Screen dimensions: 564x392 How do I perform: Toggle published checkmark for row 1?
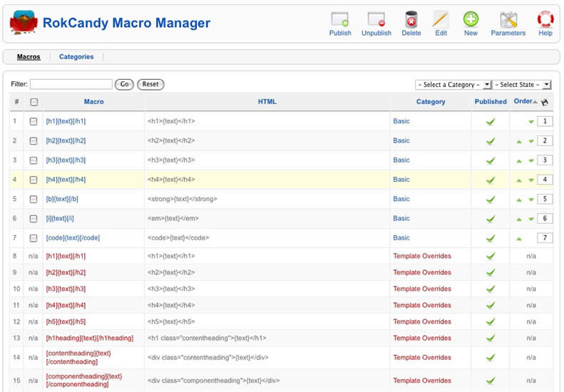tap(491, 122)
